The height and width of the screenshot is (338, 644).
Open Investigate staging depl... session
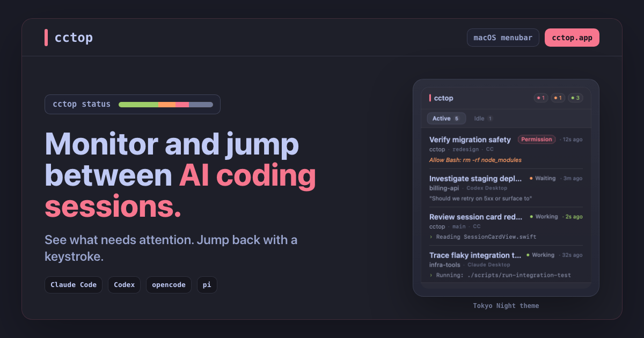(x=506, y=188)
